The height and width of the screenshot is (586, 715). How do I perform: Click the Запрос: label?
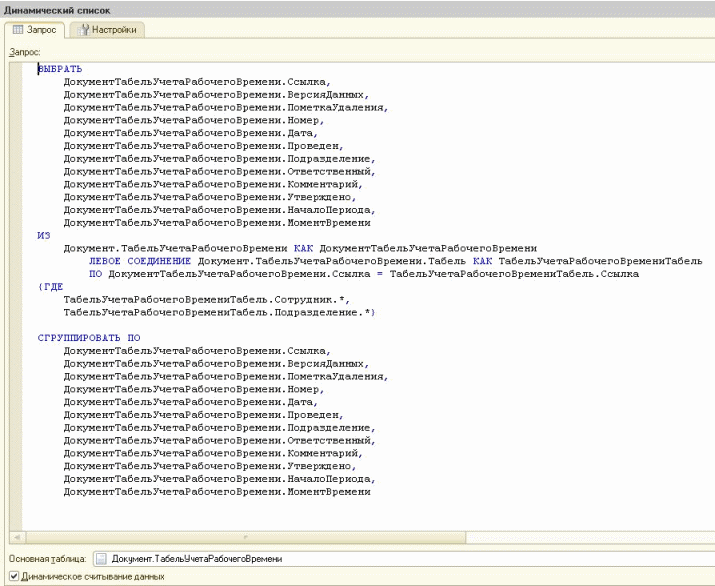pyautogui.click(x=25, y=52)
